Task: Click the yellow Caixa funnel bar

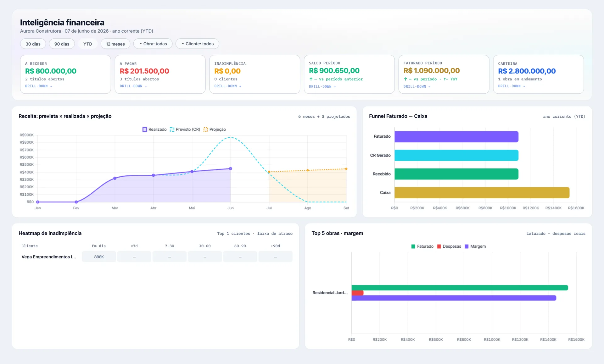Action: [482, 193]
